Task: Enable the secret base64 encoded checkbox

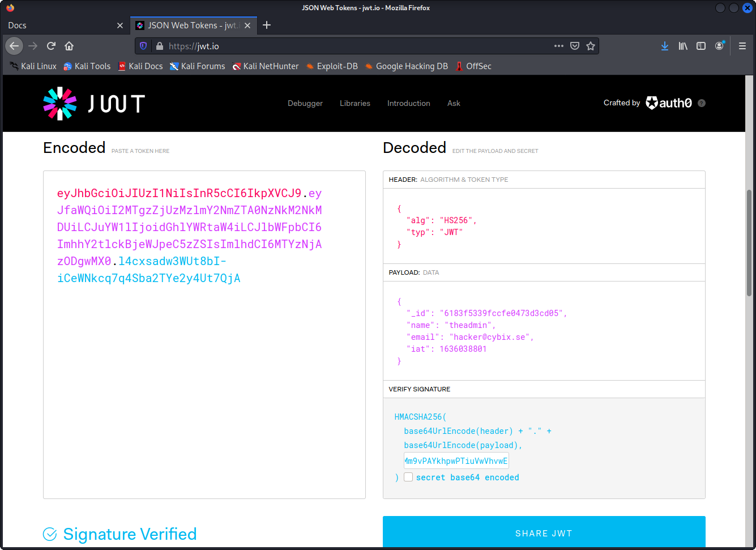Action: point(408,477)
